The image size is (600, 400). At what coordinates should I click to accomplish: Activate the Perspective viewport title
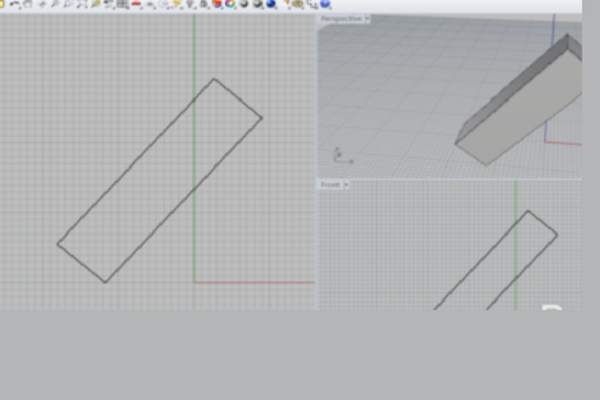[340, 18]
